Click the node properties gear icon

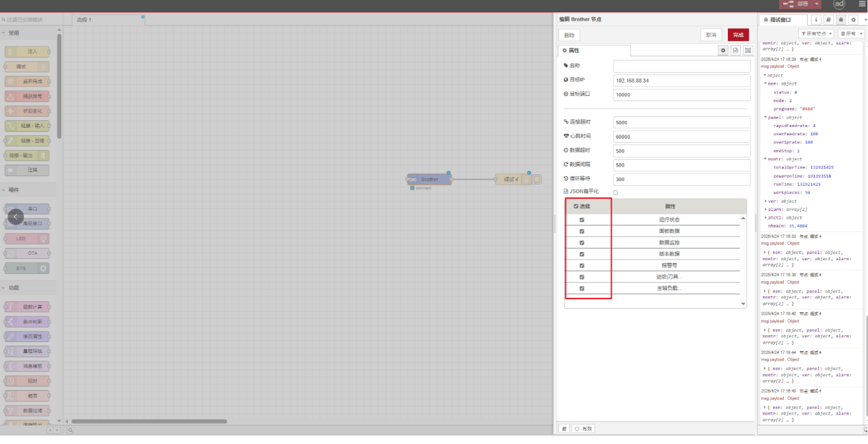723,51
